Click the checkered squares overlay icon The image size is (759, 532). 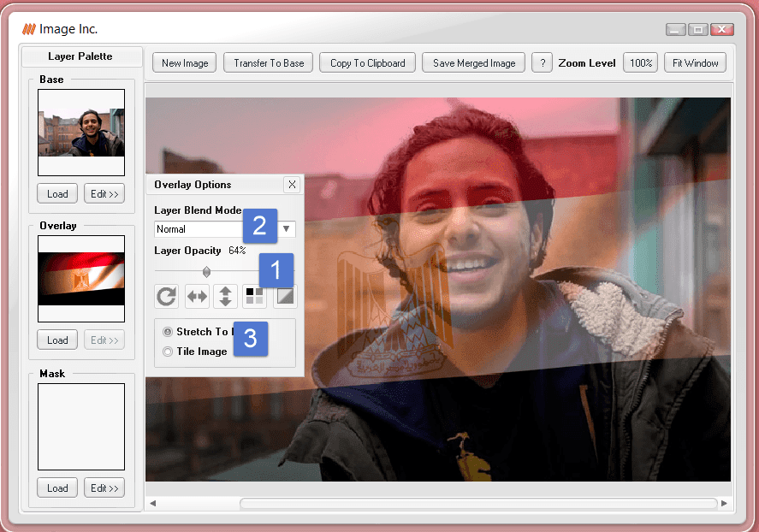point(254,296)
